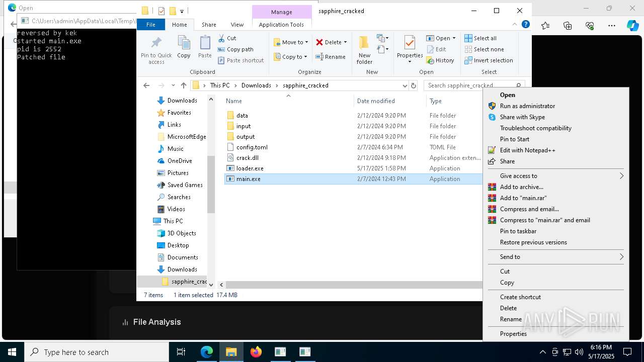This screenshot has height=362, width=644.
Task: Click This PC in address bar
Action: (x=220, y=85)
